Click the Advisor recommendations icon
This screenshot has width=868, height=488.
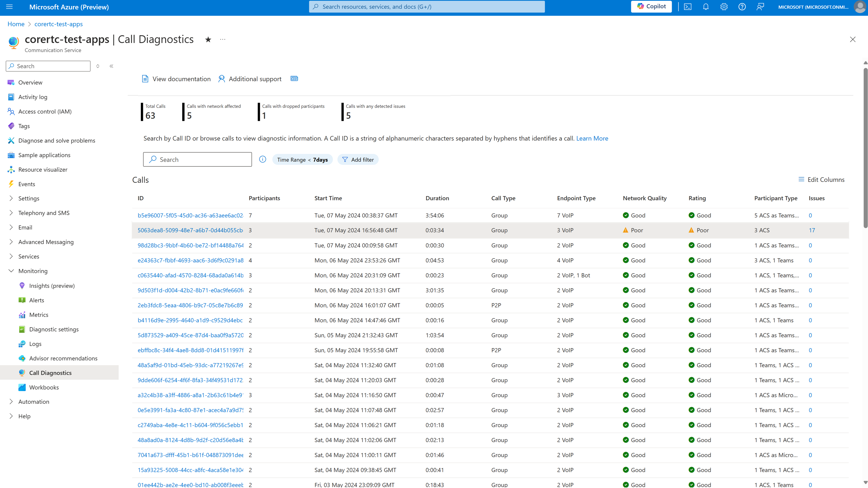point(22,358)
